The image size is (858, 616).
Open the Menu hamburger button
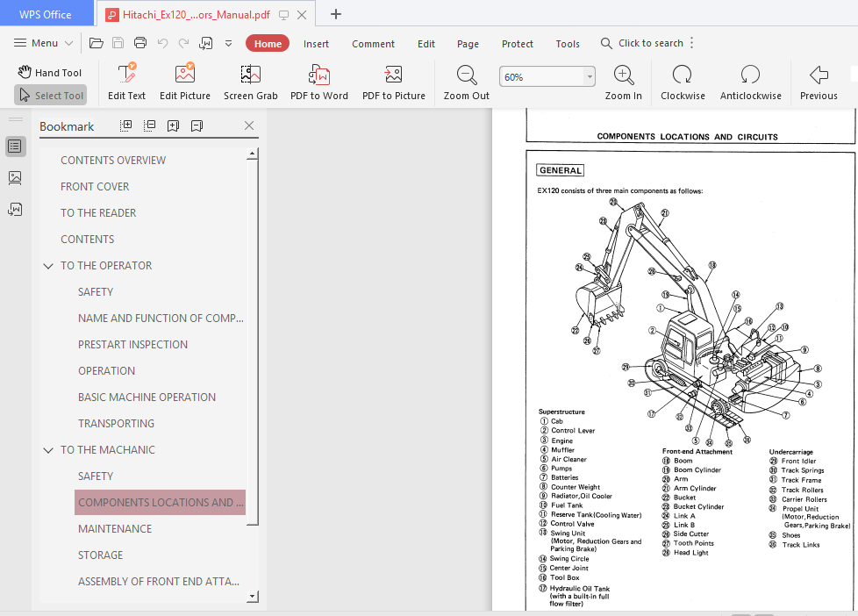[x=43, y=43]
